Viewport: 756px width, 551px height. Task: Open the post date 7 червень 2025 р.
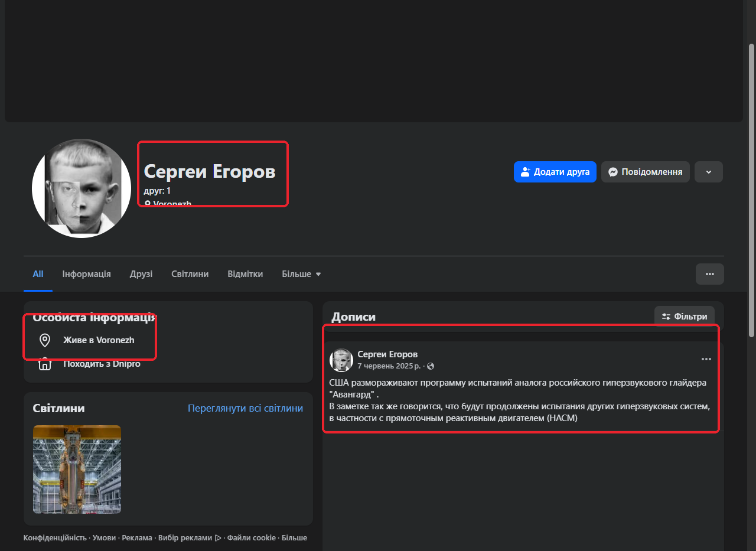coord(389,366)
